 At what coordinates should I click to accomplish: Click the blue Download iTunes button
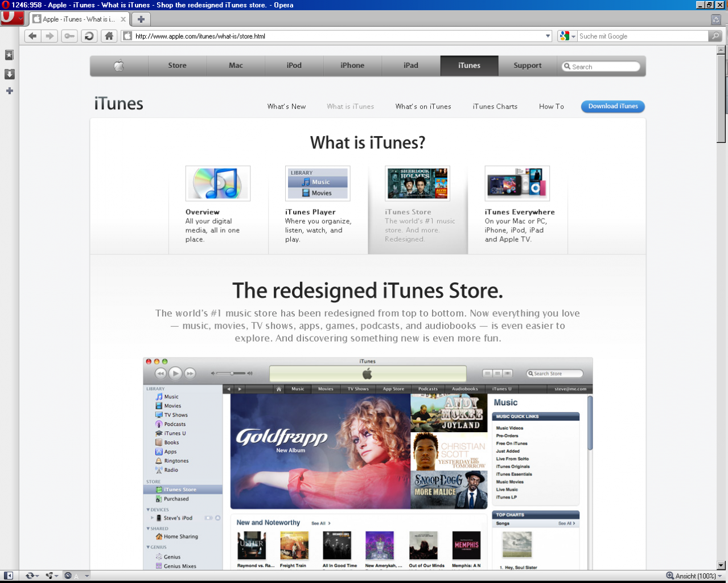(613, 106)
